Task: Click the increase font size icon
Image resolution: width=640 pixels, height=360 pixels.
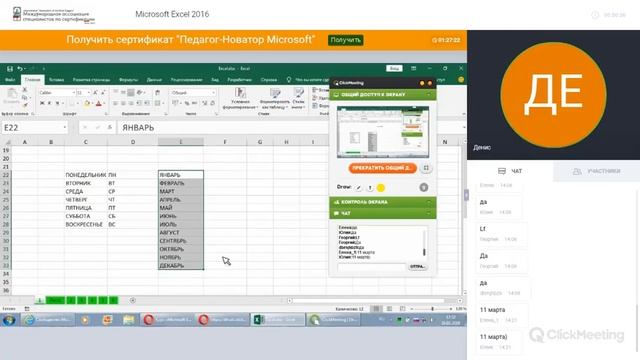Action: point(96,93)
